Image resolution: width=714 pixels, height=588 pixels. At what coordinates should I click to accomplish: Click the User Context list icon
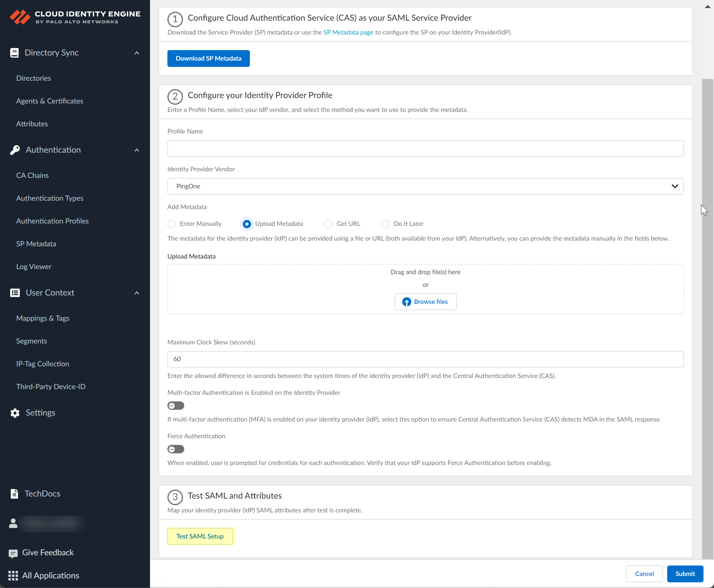[x=15, y=292]
